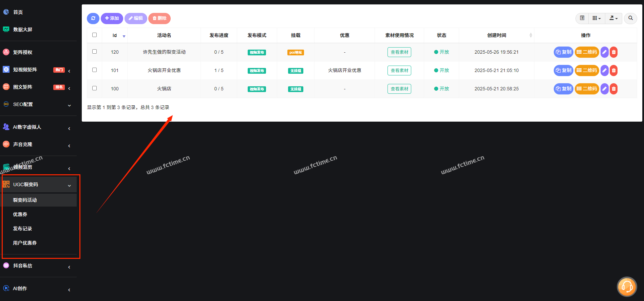Click 二维码 button for row 120

click(587, 52)
